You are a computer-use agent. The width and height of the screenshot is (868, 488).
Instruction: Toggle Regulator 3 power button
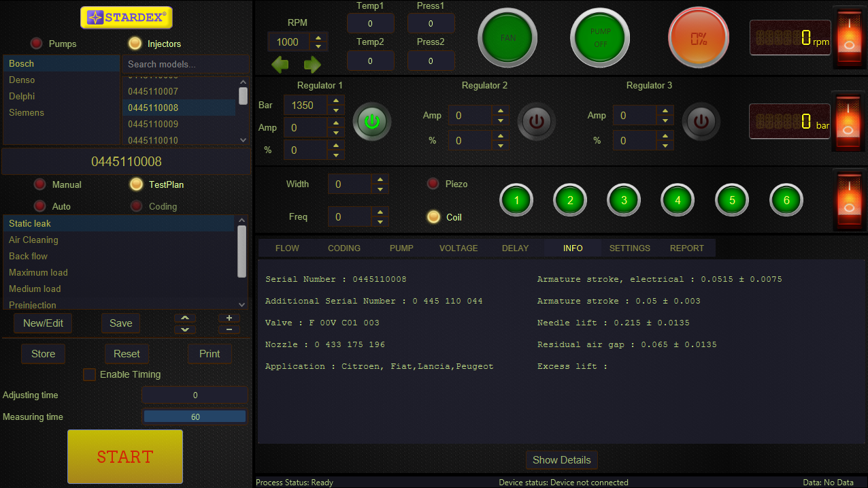(x=701, y=122)
